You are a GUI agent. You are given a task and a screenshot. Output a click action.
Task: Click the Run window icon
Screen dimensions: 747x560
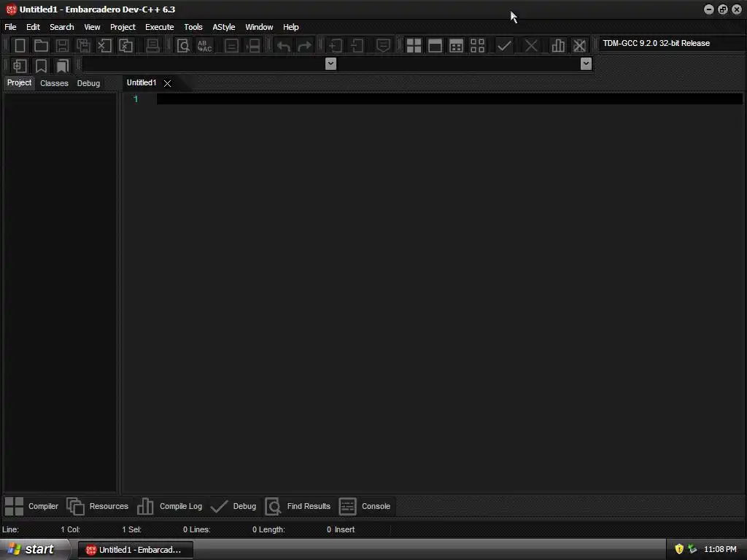pos(435,46)
